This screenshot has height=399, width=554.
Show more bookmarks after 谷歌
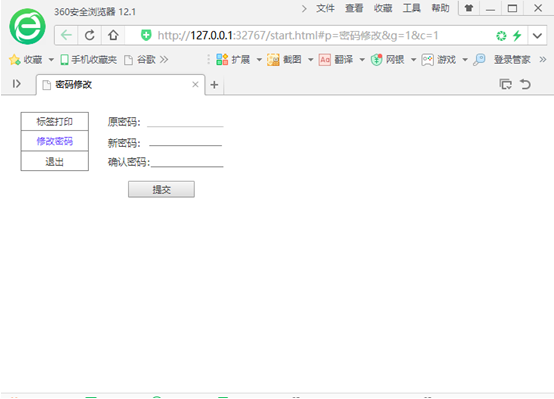pyautogui.click(x=164, y=59)
